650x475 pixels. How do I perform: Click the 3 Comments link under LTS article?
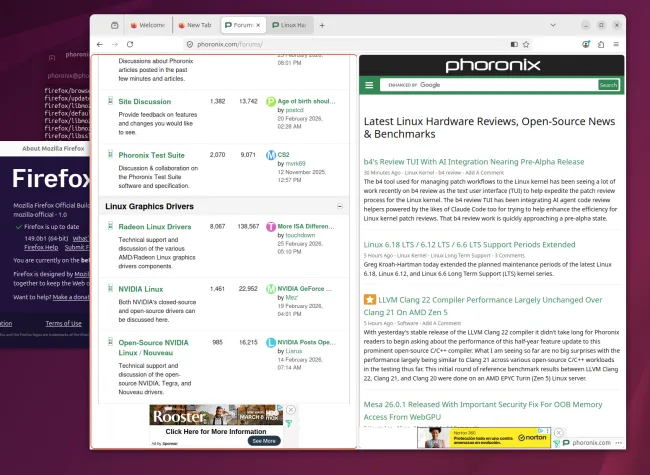coord(509,255)
